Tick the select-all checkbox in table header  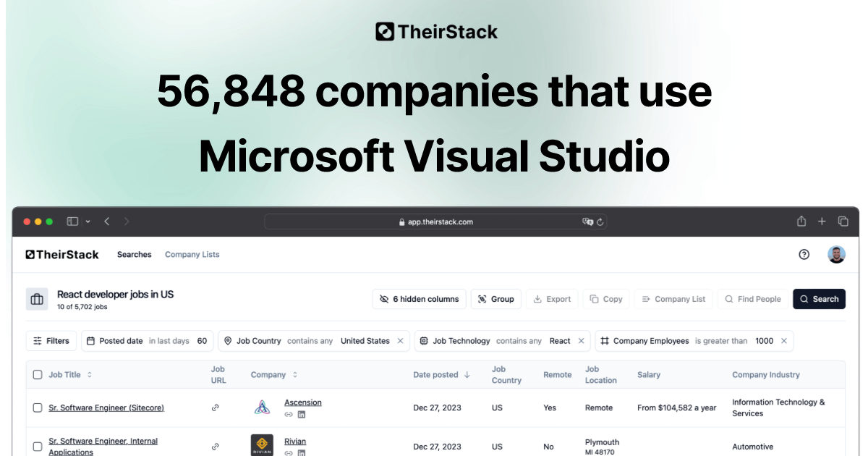tap(38, 375)
